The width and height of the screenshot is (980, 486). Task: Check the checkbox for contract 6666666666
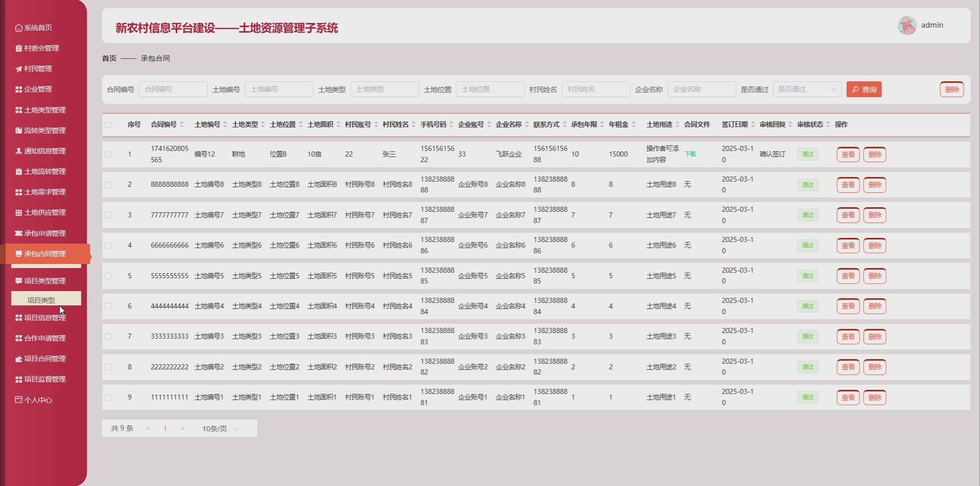(108, 246)
